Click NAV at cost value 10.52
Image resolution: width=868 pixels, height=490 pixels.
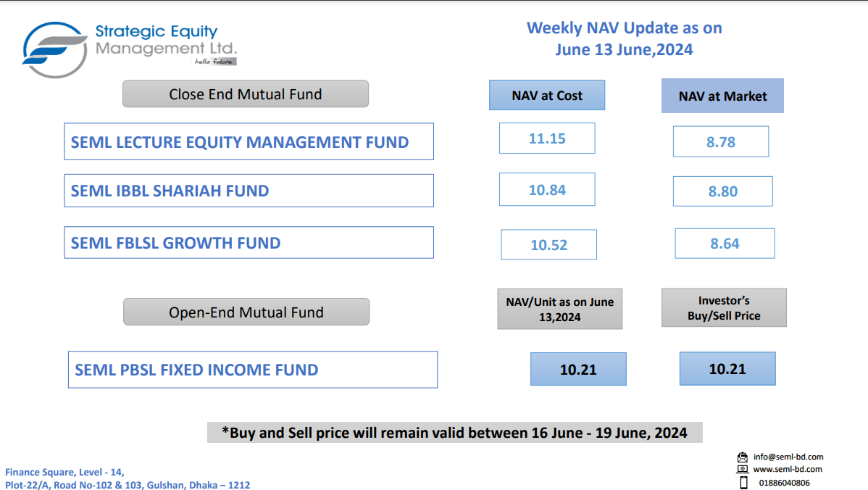click(548, 244)
